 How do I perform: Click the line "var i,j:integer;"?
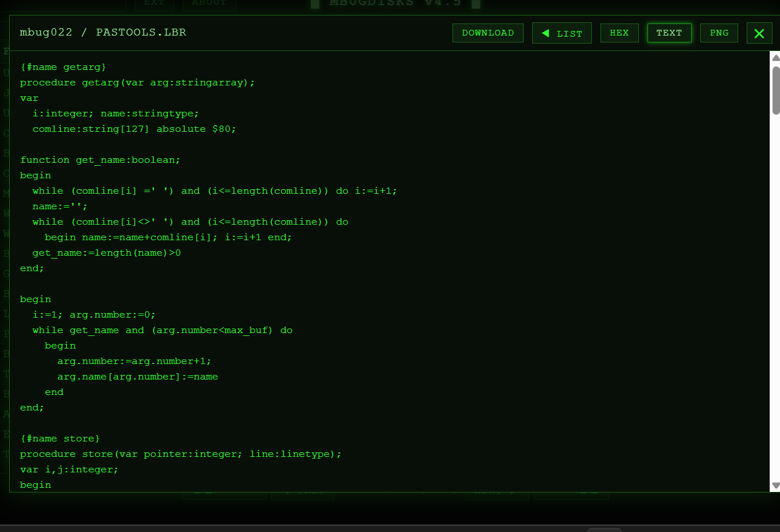(x=69, y=470)
